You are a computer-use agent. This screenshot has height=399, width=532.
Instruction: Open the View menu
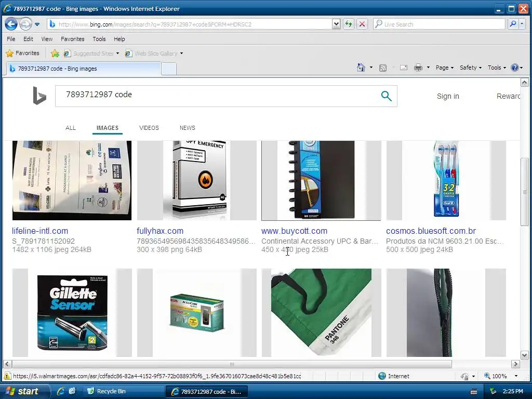[x=47, y=39]
